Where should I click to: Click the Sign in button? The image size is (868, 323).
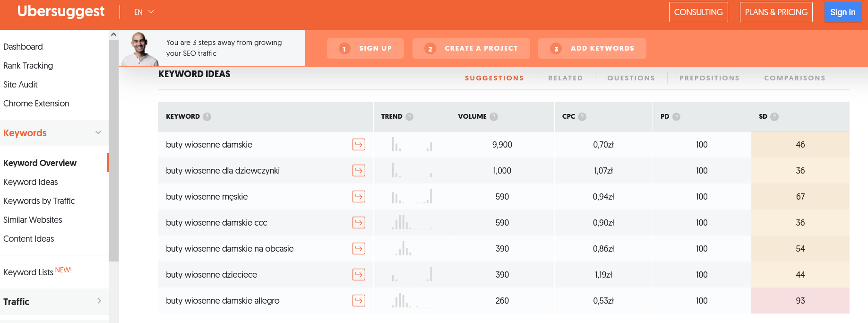tap(843, 12)
